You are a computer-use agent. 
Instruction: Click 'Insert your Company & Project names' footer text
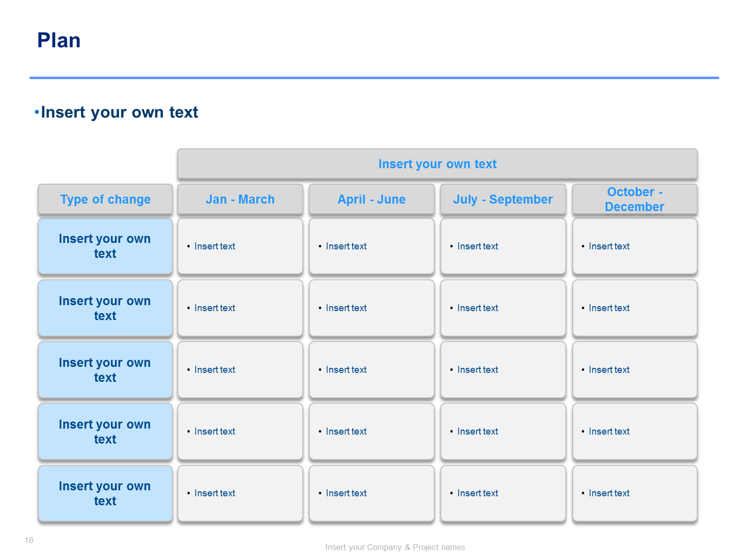395,547
